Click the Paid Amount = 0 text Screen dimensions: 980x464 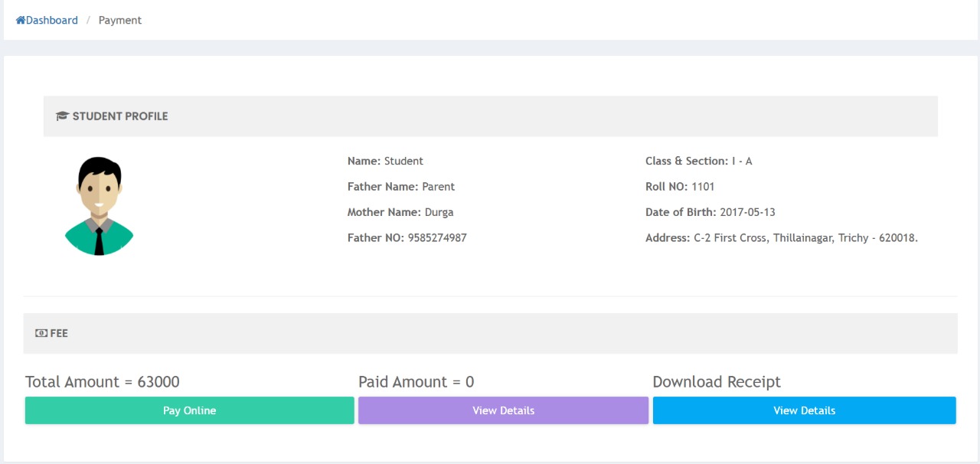[x=416, y=382]
